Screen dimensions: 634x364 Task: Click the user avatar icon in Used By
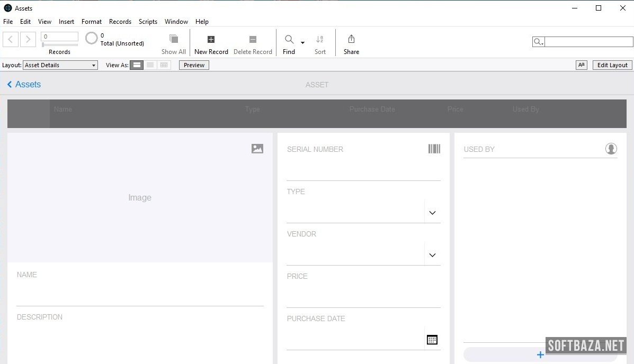pyautogui.click(x=611, y=149)
